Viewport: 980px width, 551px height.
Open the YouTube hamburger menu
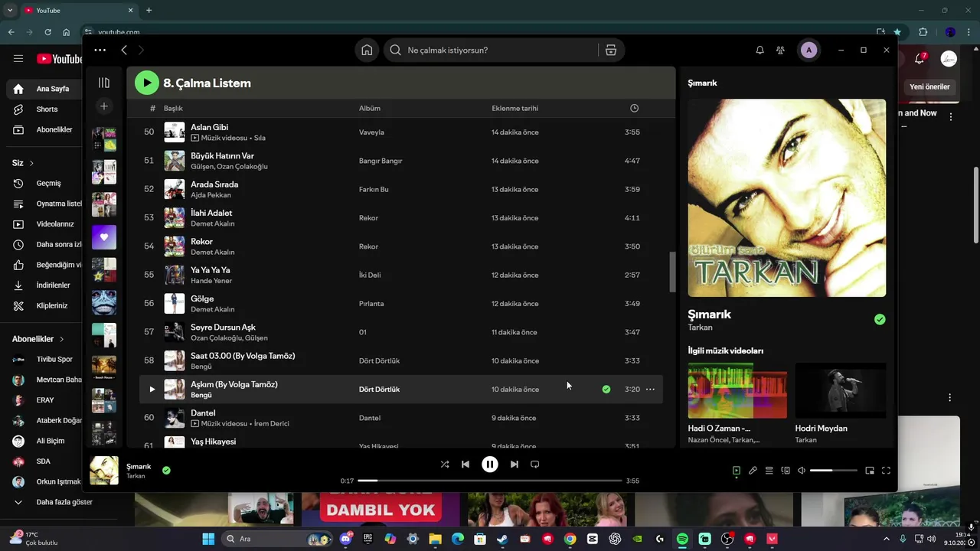tap(18, 58)
